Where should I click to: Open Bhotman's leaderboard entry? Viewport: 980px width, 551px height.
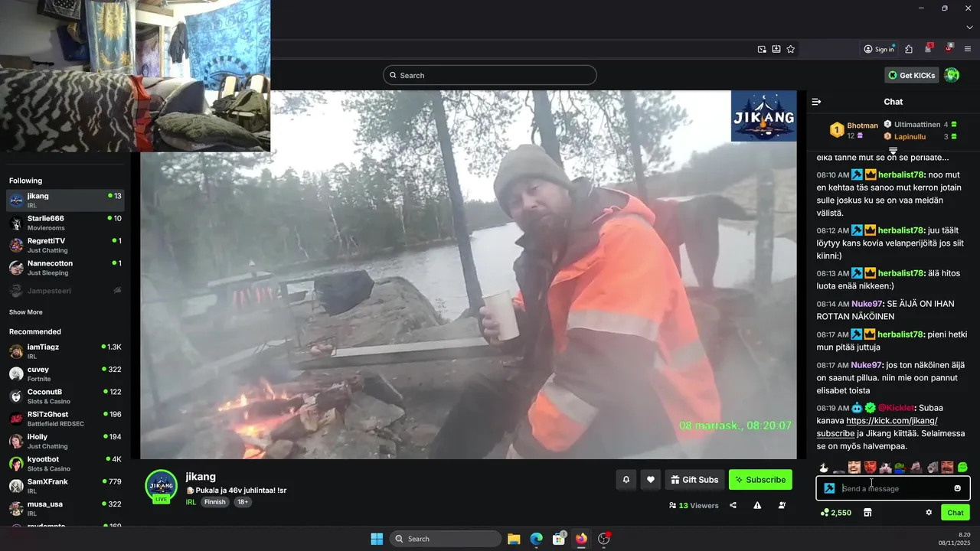[854, 130]
